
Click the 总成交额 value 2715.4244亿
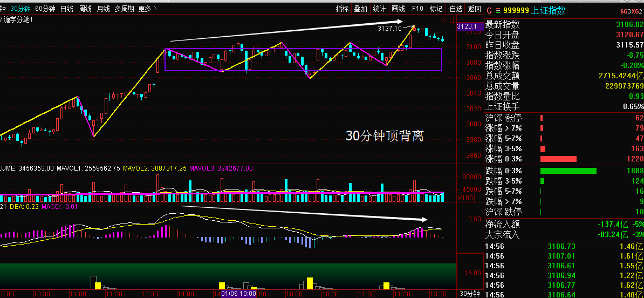click(621, 76)
